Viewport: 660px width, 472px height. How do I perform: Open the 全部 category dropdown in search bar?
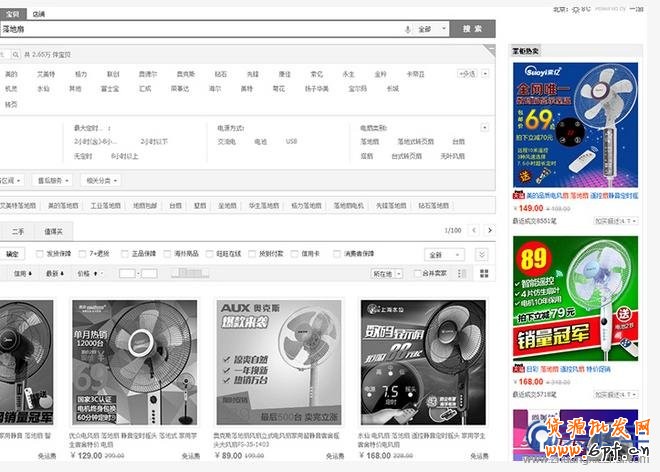(430, 29)
